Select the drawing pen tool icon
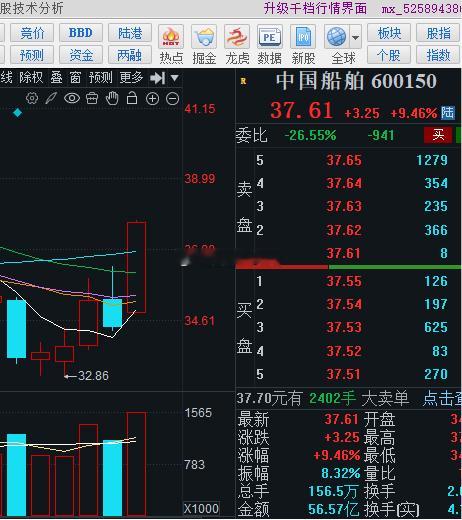This screenshot has height=520, width=462. (x=51, y=98)
